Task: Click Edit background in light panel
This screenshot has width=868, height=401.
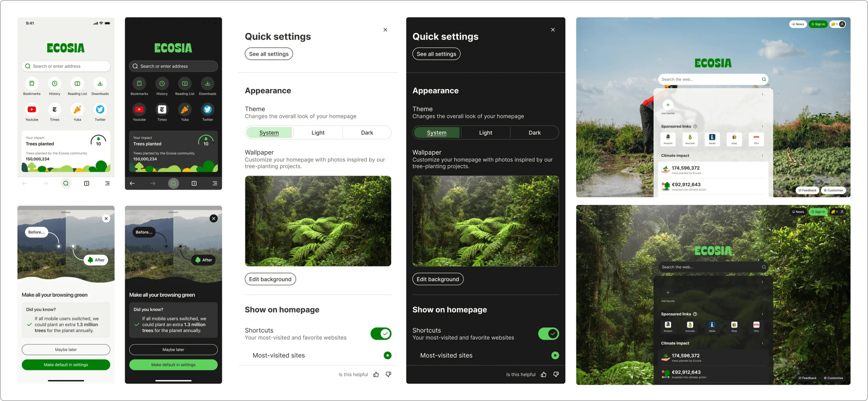Action: 270,279
